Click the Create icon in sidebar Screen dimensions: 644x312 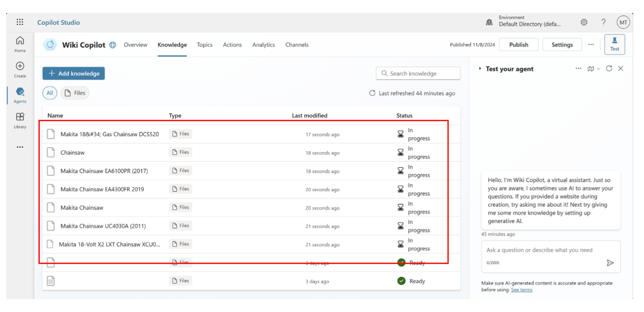pyautogui.click(x=19, y=68)
